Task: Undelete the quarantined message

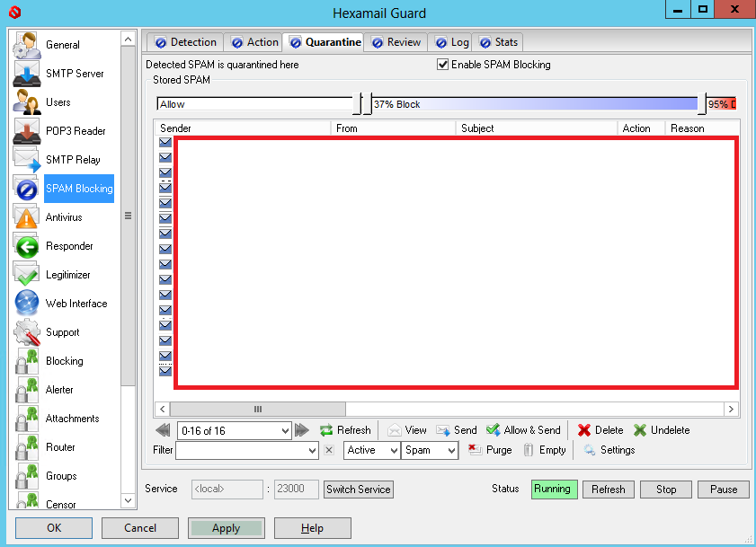Action: click(661, 430)
